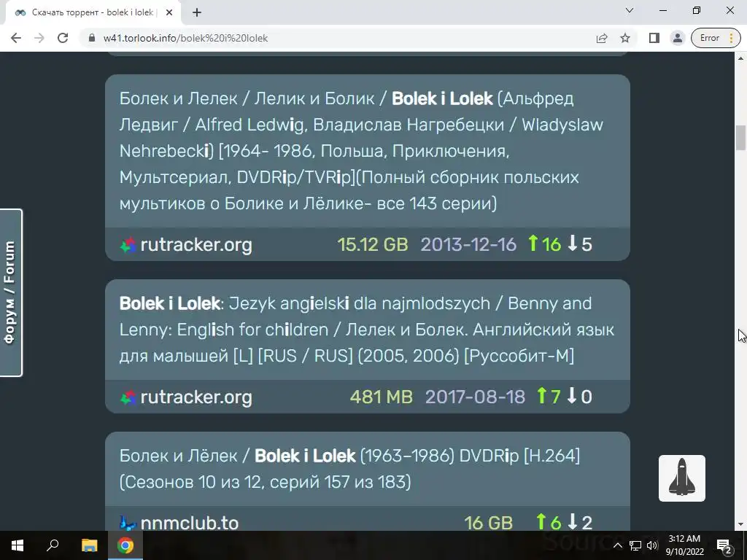Click rutracker.org icon in the 481 MB row
Image resolution: width=747 pixels, height=560 pixels.
tap(128, 397)
